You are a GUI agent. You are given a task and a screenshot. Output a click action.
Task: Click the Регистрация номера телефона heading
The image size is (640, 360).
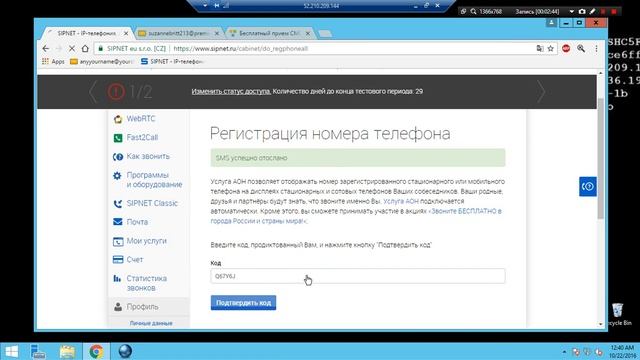pyautogui.click(x=330, y=134)
